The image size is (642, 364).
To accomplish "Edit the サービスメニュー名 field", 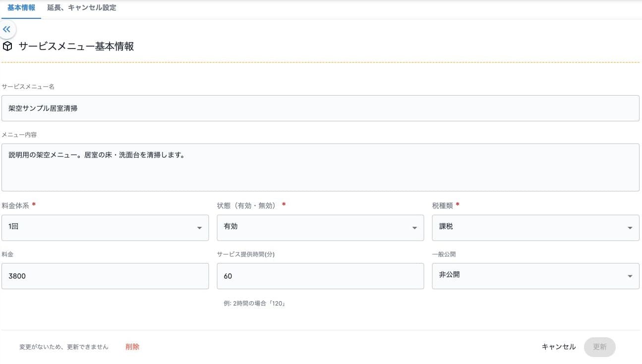I will click(320, 108).
